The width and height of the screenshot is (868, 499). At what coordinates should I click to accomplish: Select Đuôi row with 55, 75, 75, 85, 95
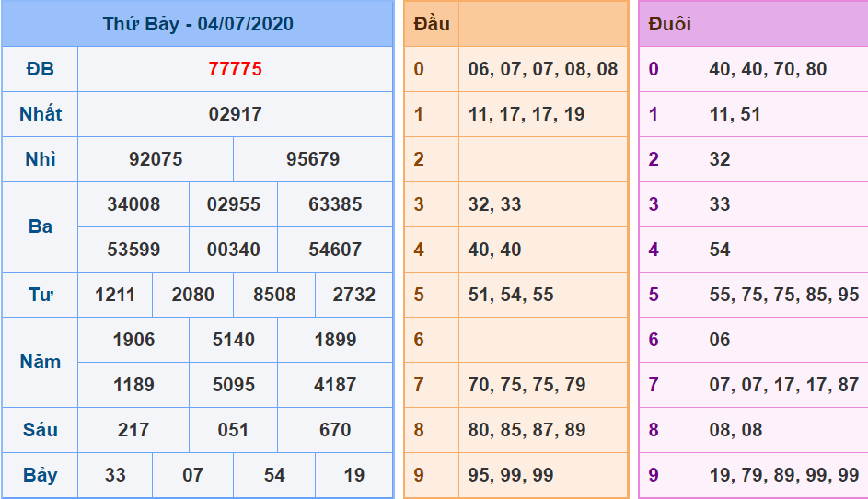(783, 295)
